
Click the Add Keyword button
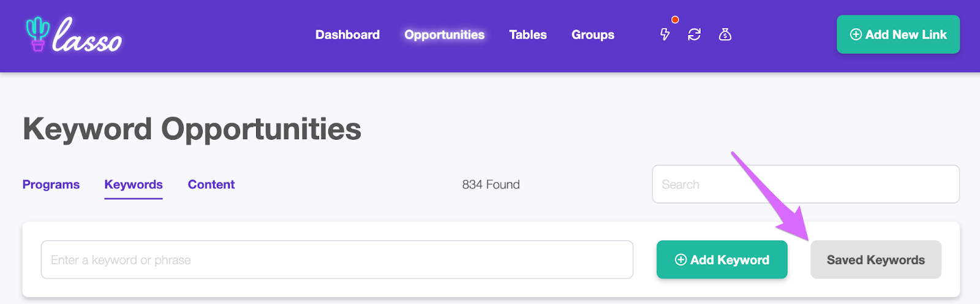722,260
